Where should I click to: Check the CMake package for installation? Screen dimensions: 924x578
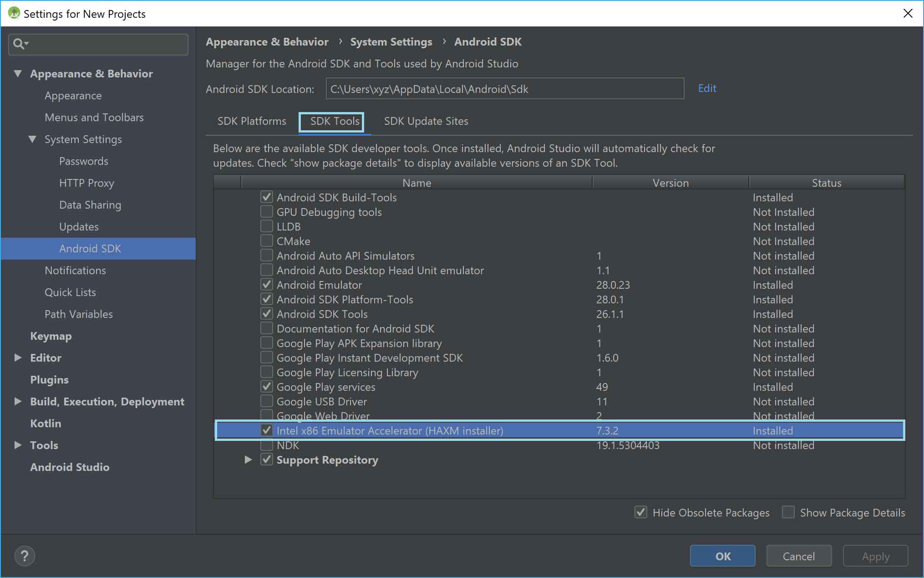266,240
